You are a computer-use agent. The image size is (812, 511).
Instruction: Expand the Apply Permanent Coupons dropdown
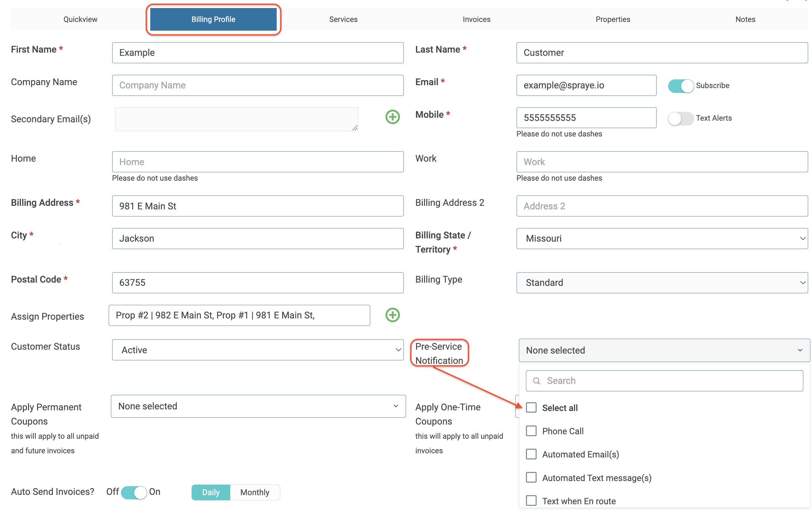point(258,406)
